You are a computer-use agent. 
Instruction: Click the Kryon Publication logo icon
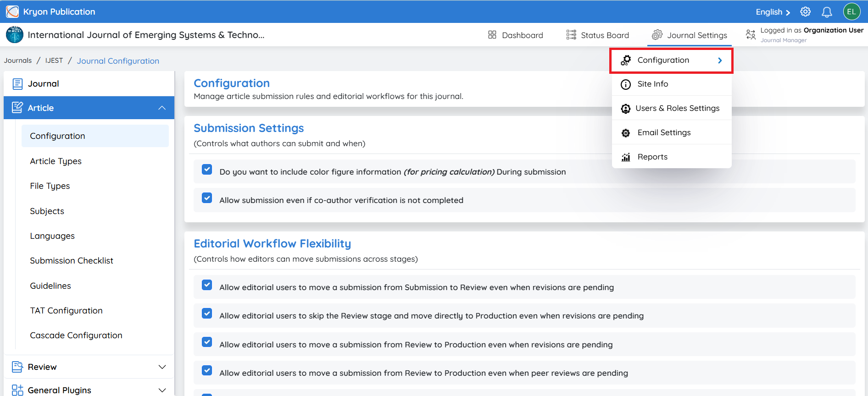coord(12,11)
